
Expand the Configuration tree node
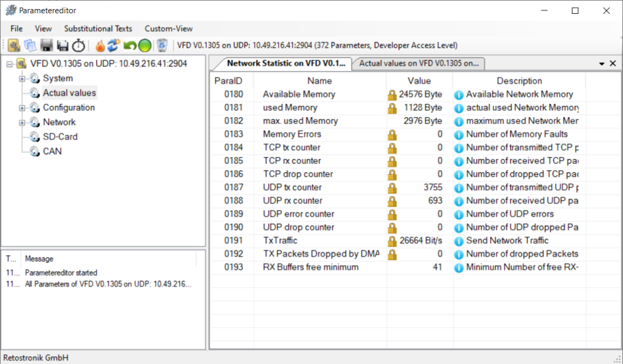[x=22, y=108]
